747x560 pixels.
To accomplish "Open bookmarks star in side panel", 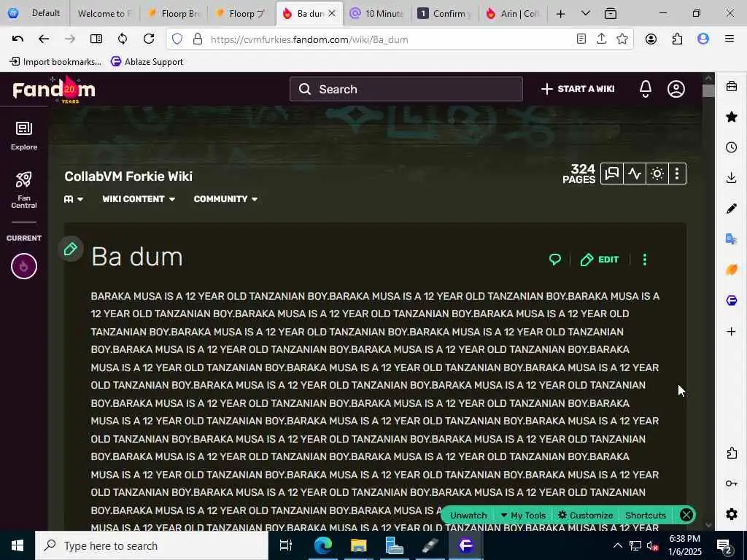I will pos(731,117).
